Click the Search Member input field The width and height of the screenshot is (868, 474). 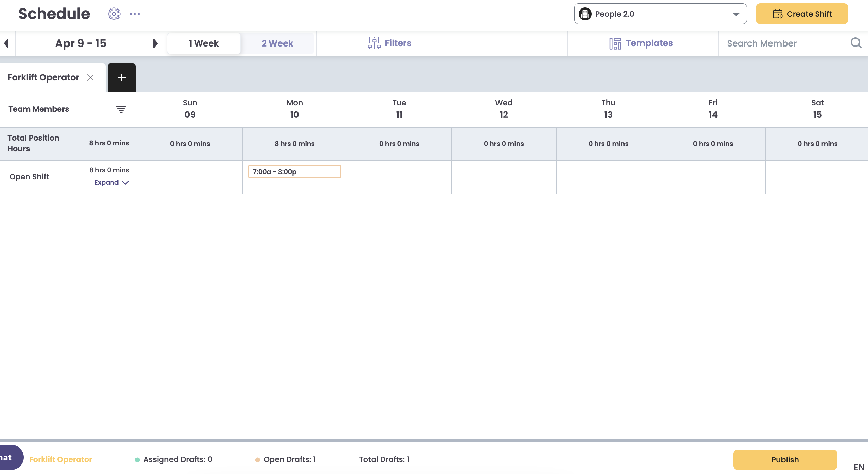784,43
